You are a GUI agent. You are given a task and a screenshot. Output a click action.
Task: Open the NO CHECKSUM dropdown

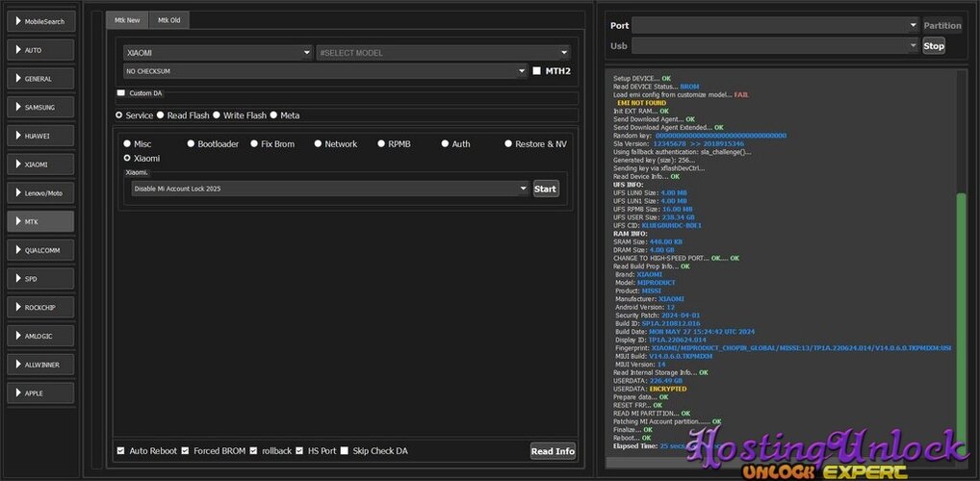coord(325,71)
